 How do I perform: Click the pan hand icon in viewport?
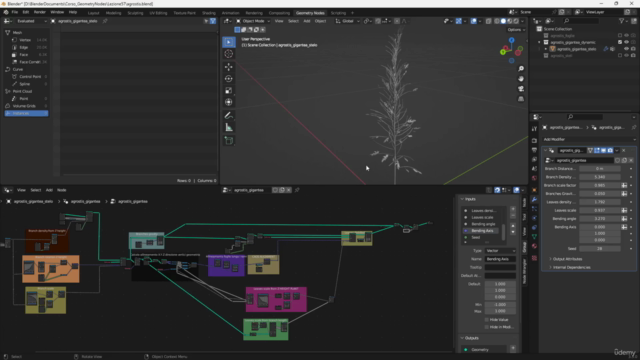(521, 79)
